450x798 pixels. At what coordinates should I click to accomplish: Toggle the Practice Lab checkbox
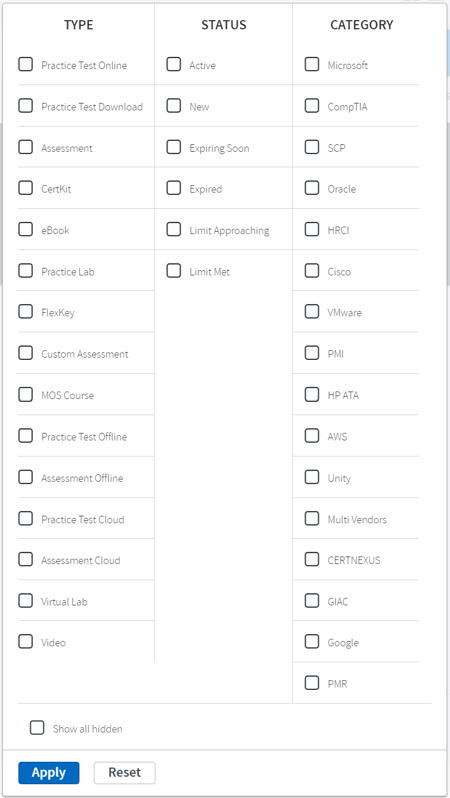tap(25, 271)
